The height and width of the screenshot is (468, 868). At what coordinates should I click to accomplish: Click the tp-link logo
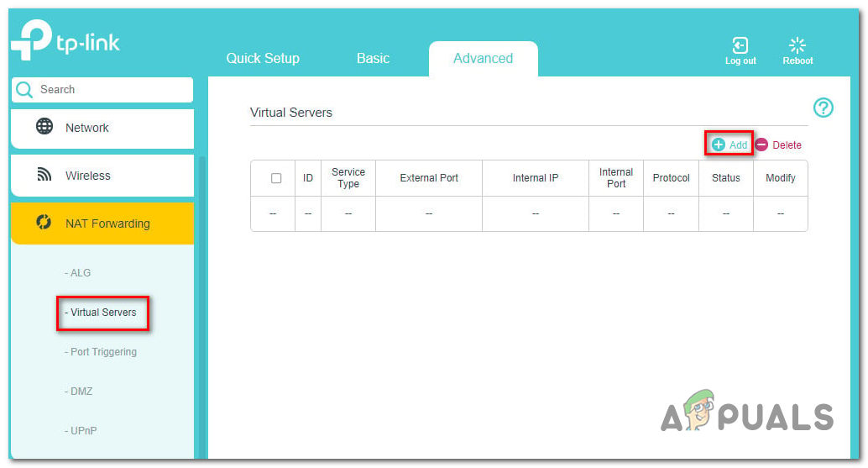click(x=65, y=39)
